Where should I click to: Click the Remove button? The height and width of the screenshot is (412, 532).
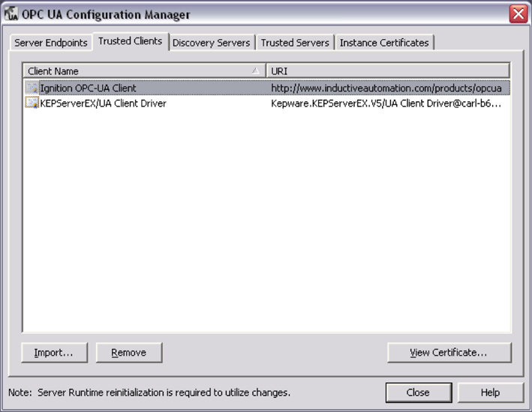(129, 353)
